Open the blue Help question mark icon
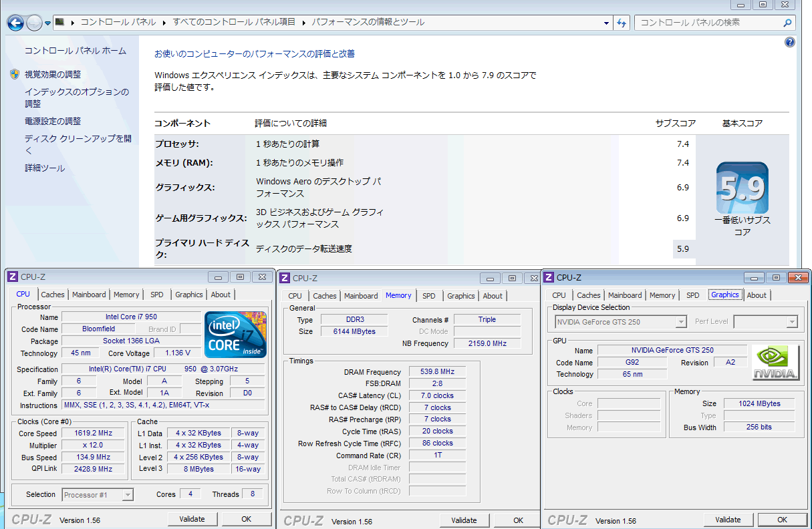The height and width of the screenshot is (529, 812). pos(790,43)
